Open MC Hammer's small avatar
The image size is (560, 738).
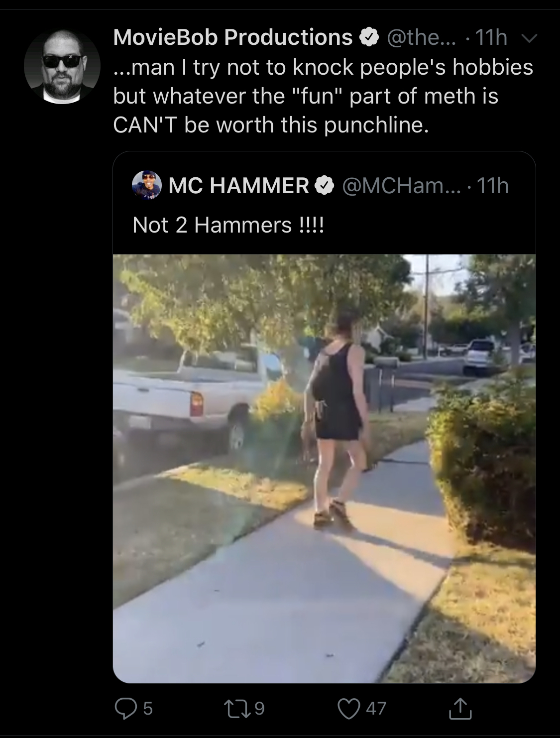147,186
